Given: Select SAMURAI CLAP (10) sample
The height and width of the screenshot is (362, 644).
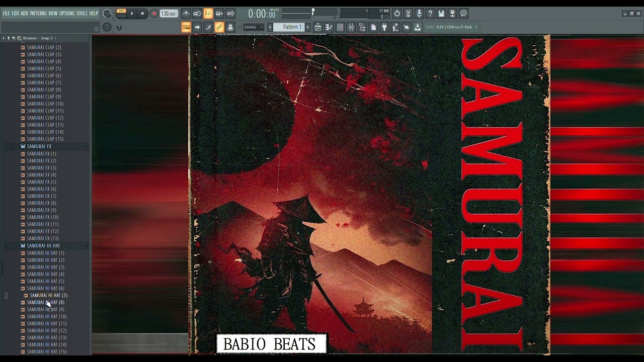Looking at the screenshot, I should point(45,104).
